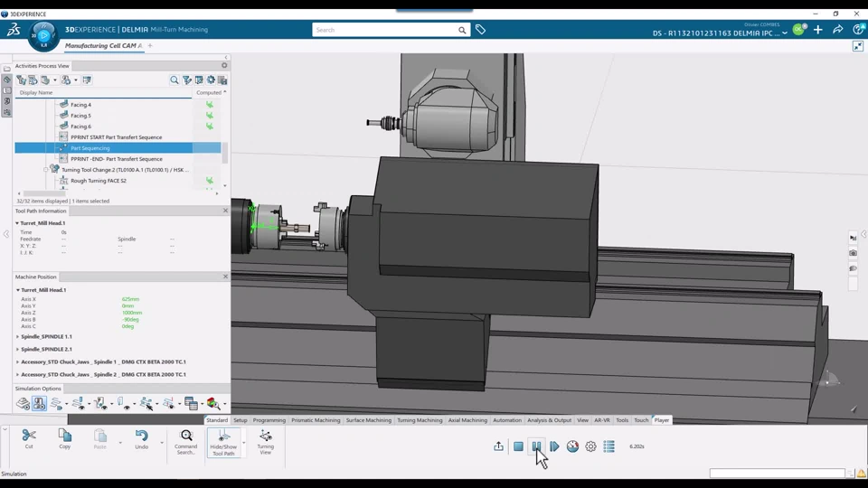Click the step forward player icon
This screenshot has width=868, height=488.
(x=554, y=446)
